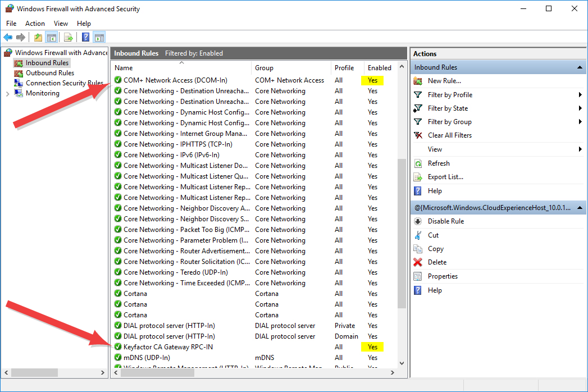This screenshot has height=392, width=588.
Task: Open the View menu in the menu bar
Action: (x=61, y=23)
